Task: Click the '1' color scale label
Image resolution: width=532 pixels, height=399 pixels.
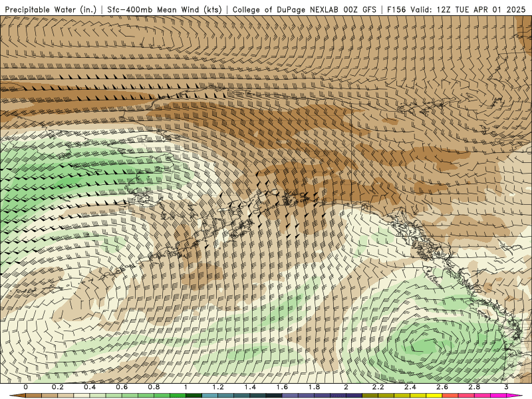Action: click(186, 387)
